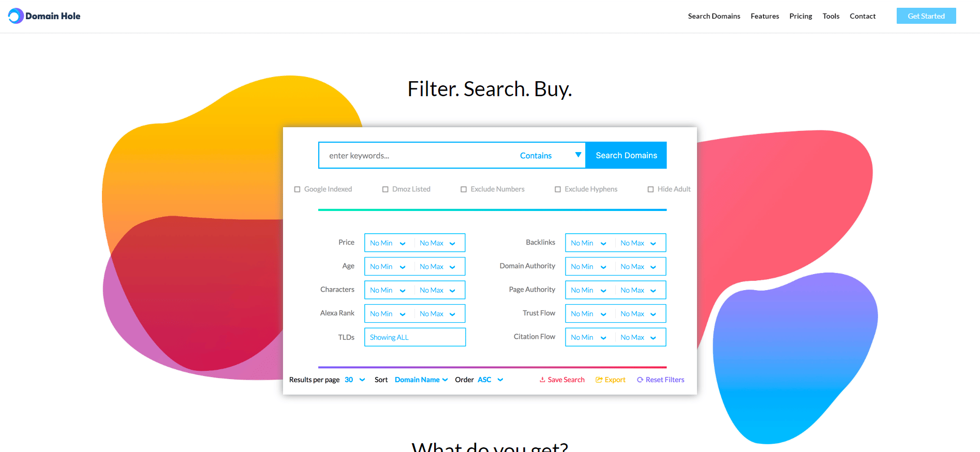This screenshot has height=452, width=980.
Task: Tick the Google Indexed checkbox
Action: point(298,189)
